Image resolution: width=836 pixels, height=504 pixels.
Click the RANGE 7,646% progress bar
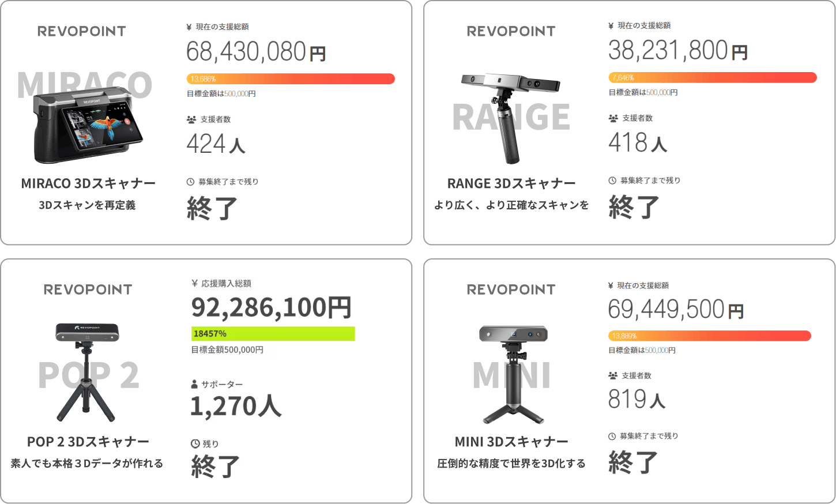713,78
